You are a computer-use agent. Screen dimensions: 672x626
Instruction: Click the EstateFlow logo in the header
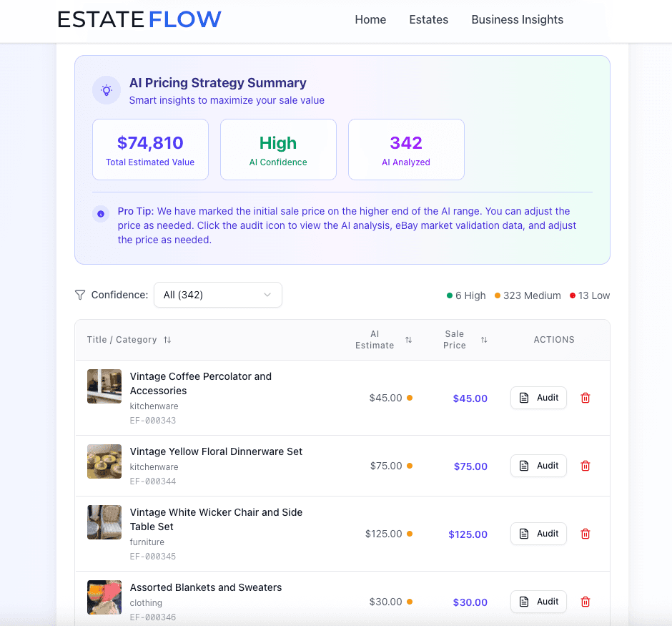tap(139, 19)
